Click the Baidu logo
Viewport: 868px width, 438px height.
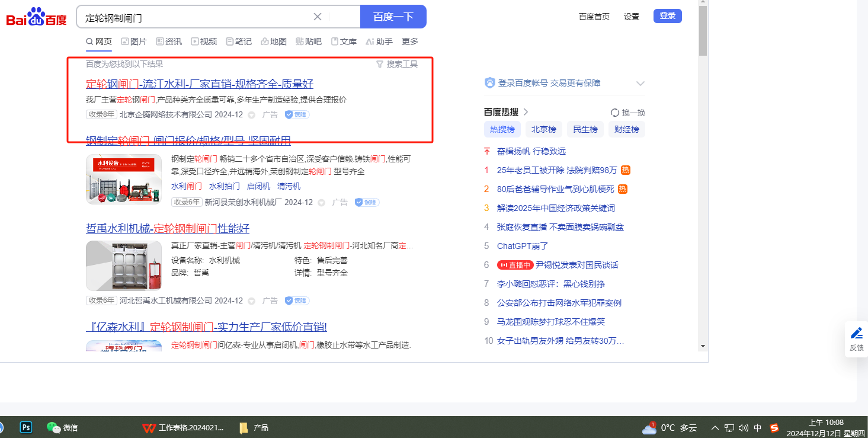pos(36,17)
